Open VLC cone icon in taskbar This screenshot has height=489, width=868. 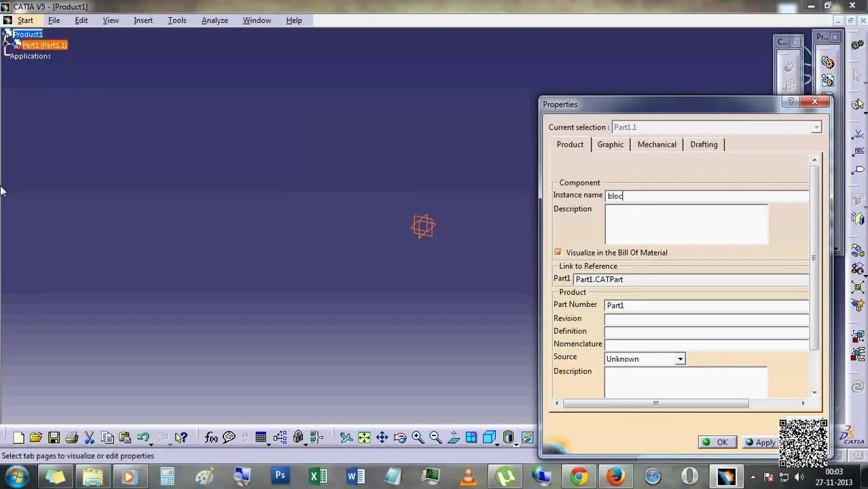tap(468, 476)
